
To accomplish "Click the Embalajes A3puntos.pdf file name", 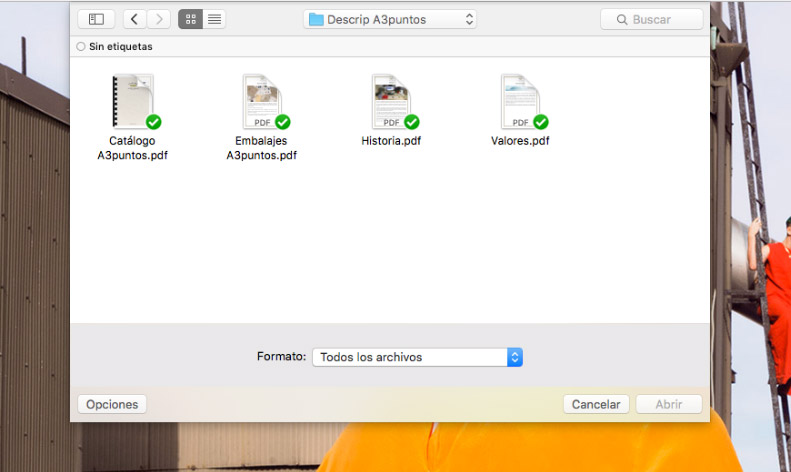I will 261,148.
